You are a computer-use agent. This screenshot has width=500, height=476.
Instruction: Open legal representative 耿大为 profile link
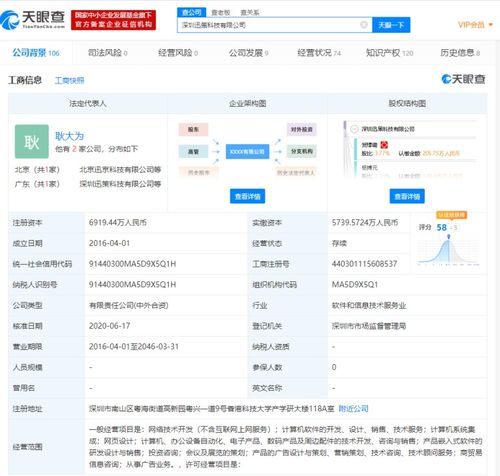point(69,136)
